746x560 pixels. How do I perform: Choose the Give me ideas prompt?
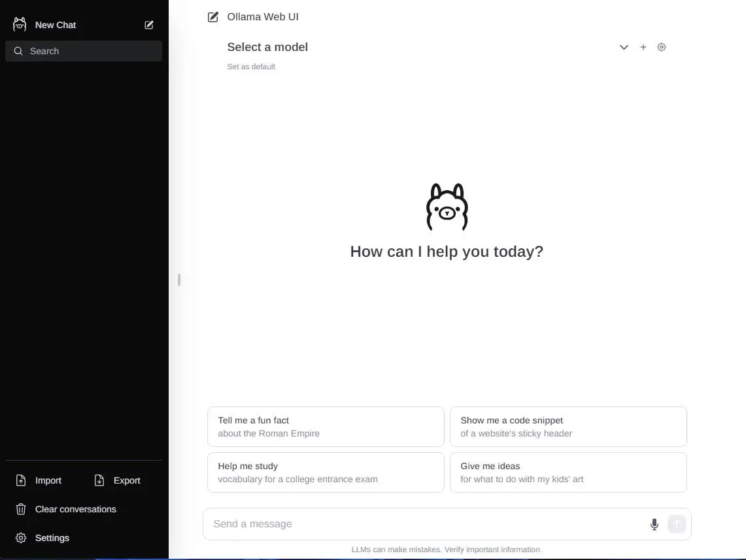569,472
